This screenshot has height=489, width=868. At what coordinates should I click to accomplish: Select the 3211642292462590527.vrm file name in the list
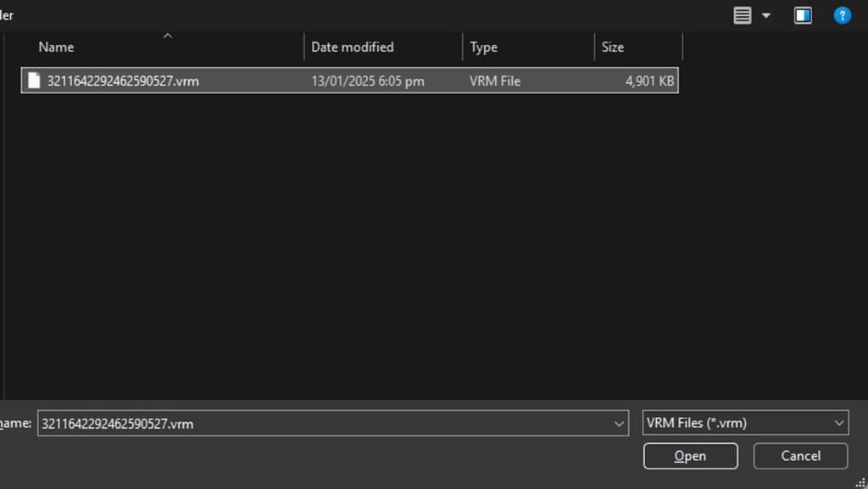pos(123,81)
